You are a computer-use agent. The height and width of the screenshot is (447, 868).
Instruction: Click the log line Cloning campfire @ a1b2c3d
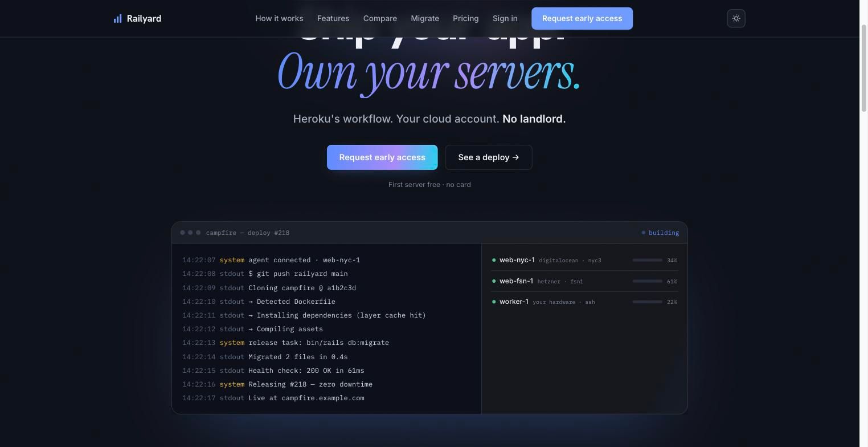pos(269,288)
